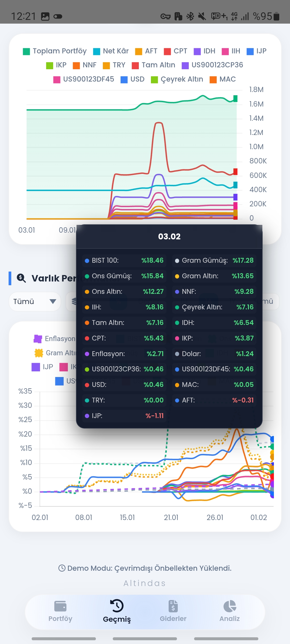
Task: Select IJP %-1.11 tooltip row
Action: [124, 416]
